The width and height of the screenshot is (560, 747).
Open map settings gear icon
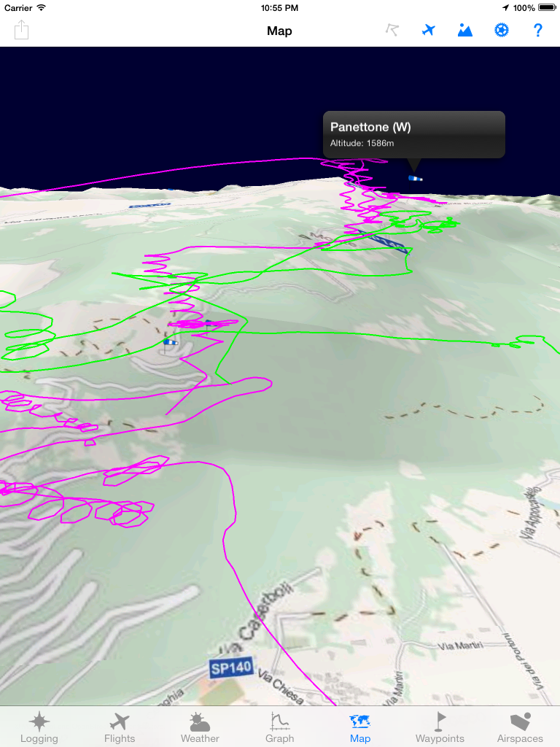click(502, 31)
